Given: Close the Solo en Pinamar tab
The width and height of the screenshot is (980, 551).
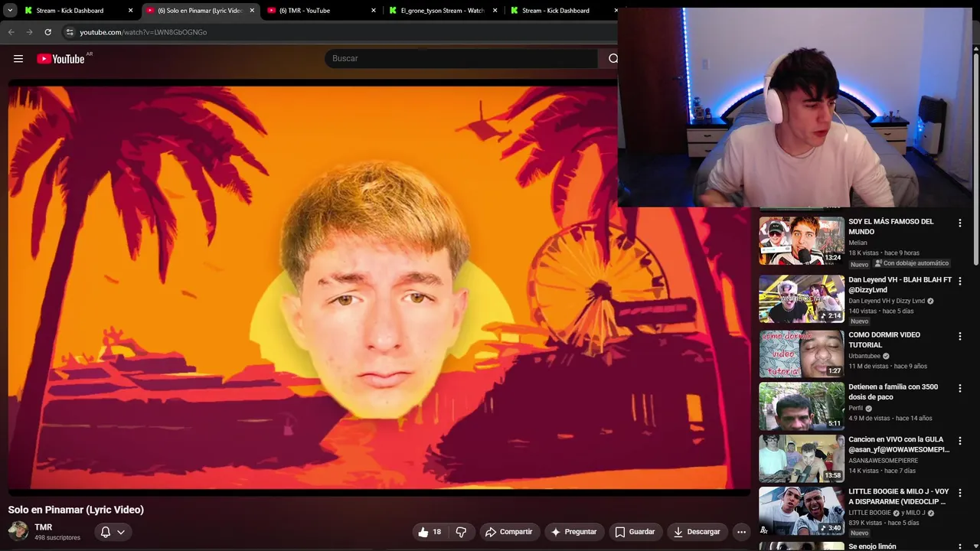Looking at the screenshot, I should [x=252, y=11].
